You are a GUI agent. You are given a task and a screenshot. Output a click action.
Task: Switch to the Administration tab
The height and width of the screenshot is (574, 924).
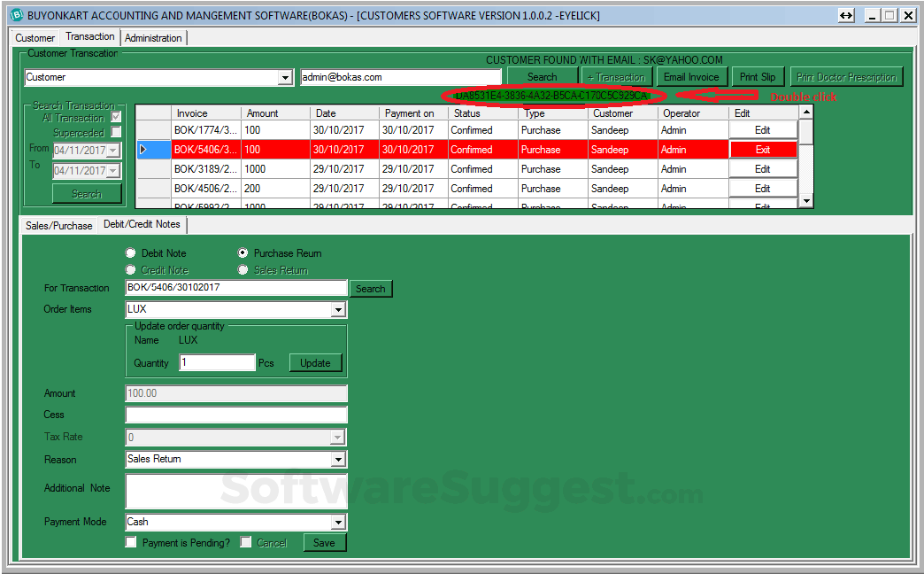[153, 38]
